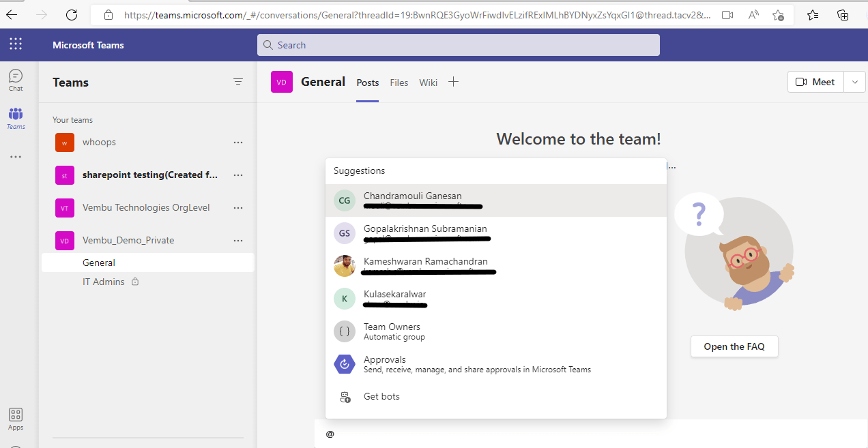Image resolution: width=868 pixels, height=448 pixels.
Task: Select Kulasekaralwar suggestion
Action: (496, 299)
